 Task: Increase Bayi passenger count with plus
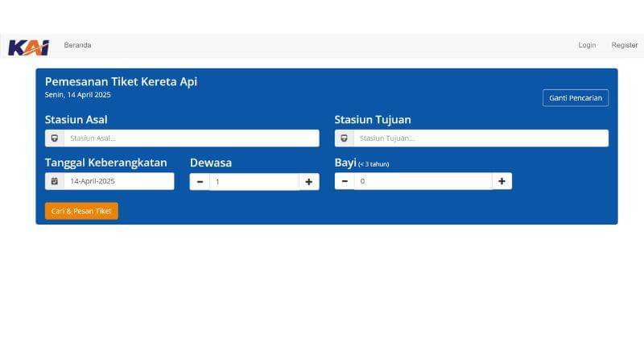click(x=502, y=182)
